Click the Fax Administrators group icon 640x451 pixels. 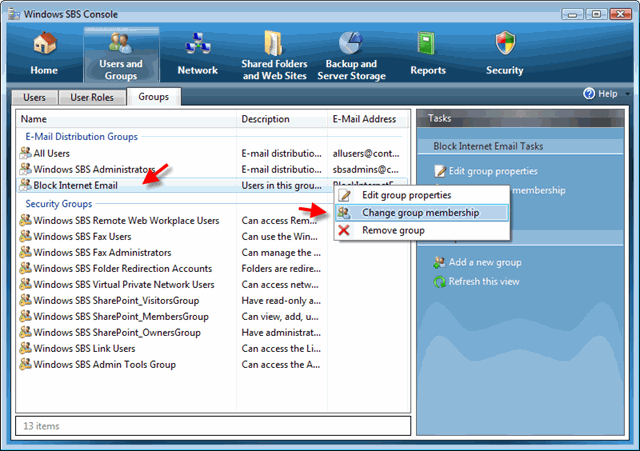25,252
